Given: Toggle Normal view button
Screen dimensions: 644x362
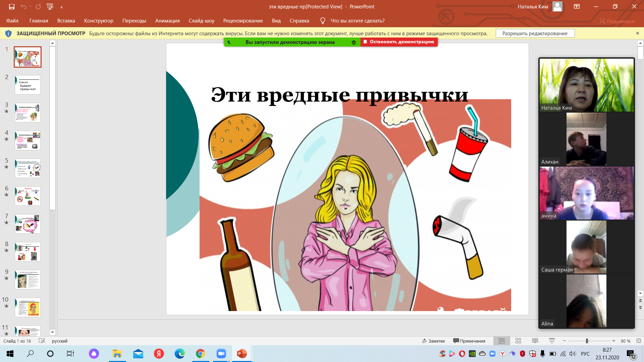Looking at the screenshot, I should pos(501,341).
